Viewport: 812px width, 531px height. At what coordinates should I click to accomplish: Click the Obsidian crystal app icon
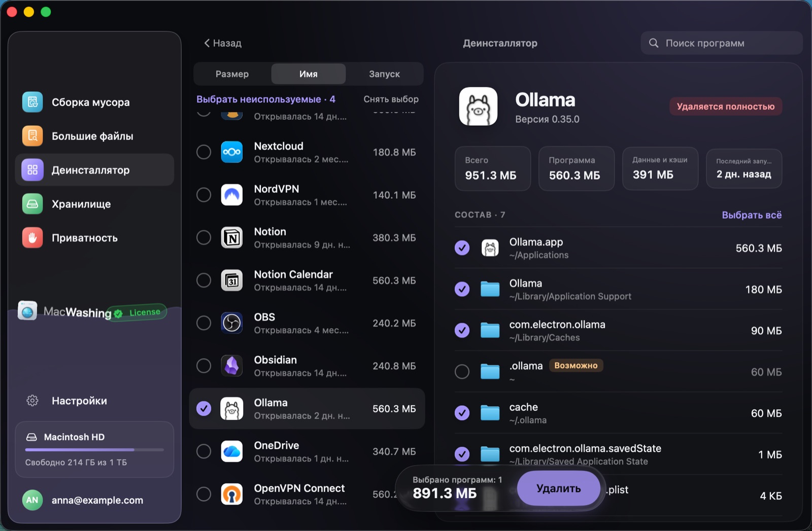[x=232, y=366]
